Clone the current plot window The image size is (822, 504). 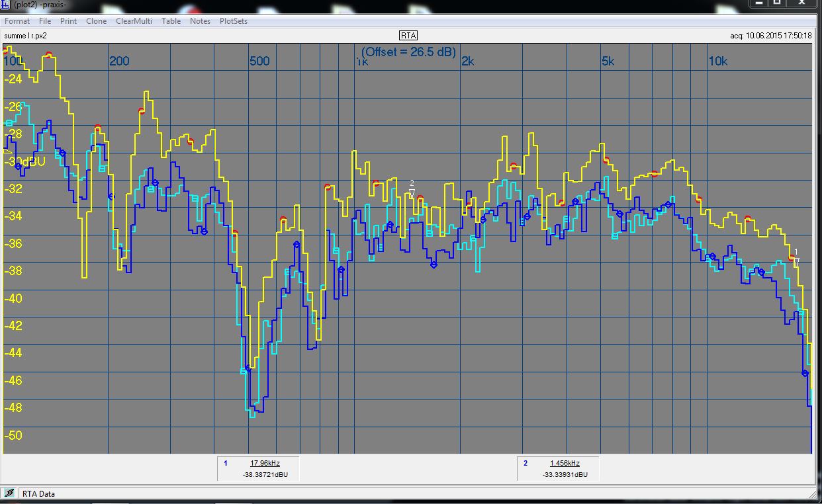pos(96,21)
